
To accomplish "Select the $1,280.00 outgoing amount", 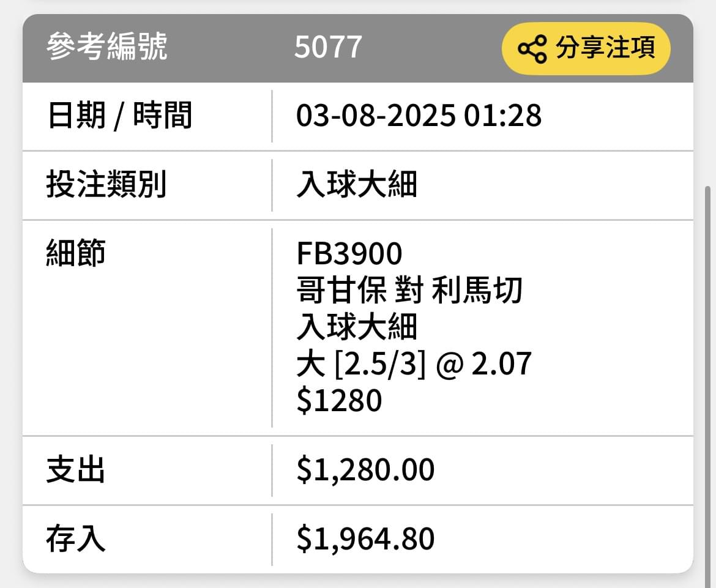I will (365, 470).
